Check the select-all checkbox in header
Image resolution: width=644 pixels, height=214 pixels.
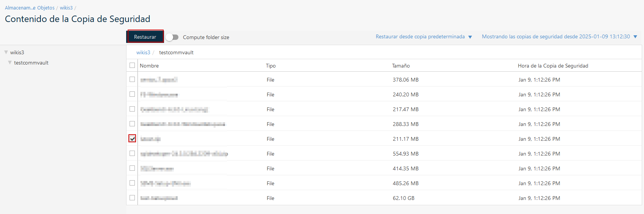(x=132, y=65)
